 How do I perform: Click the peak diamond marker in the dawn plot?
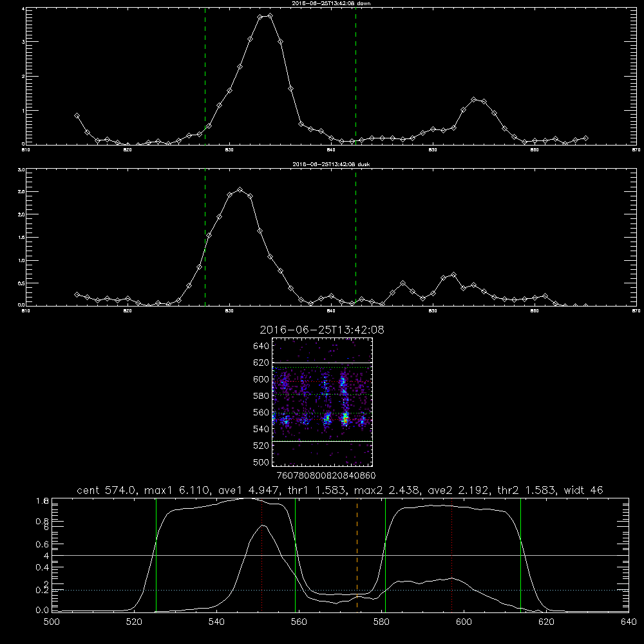coord(270,16)
